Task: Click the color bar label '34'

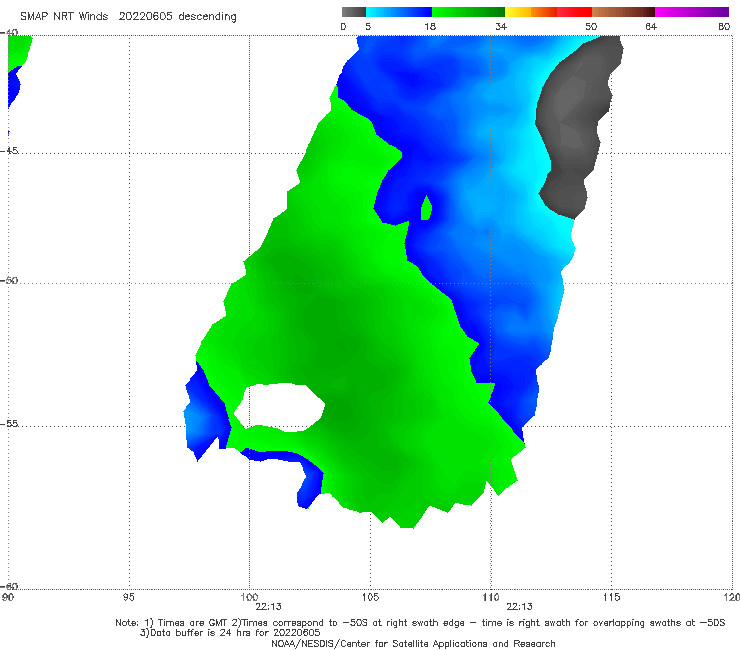Action: tap(501, 26)
